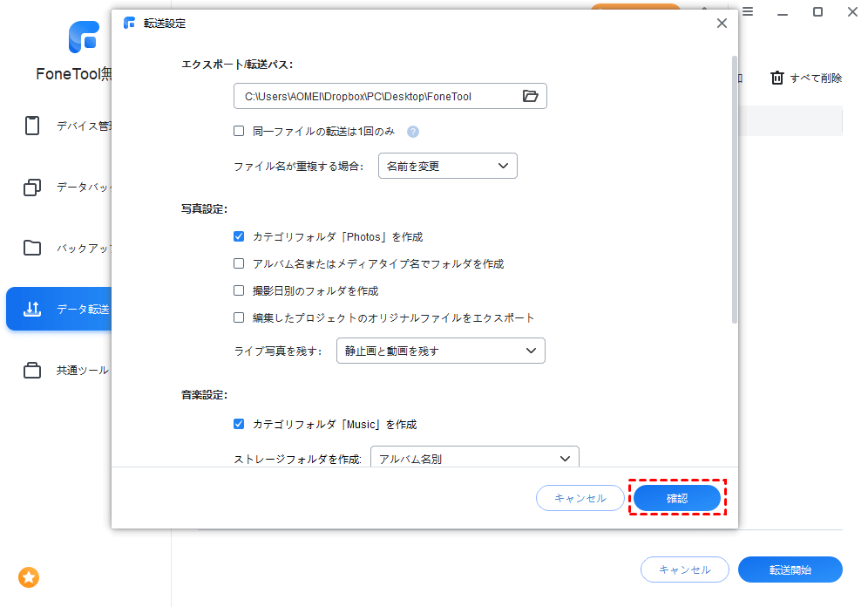This screenshot has width=868, height=607.
Task: Enable 同一ファイルの転送は1回のみ checkbox
Action: click(x=239, y=132)
